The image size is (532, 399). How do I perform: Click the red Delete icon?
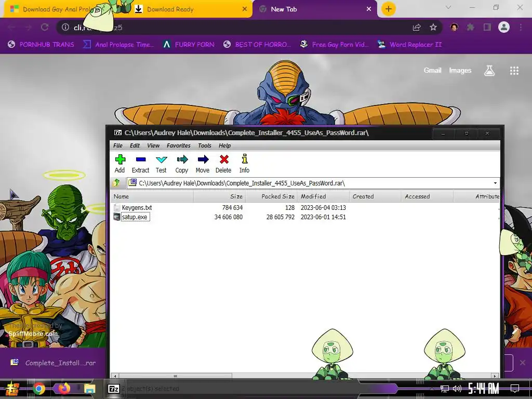click(x=223, y=164)
